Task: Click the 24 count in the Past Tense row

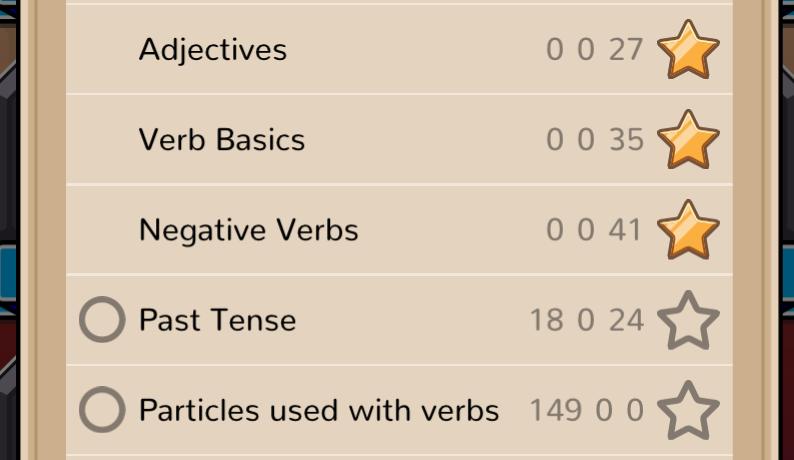Action: point(626,320)
